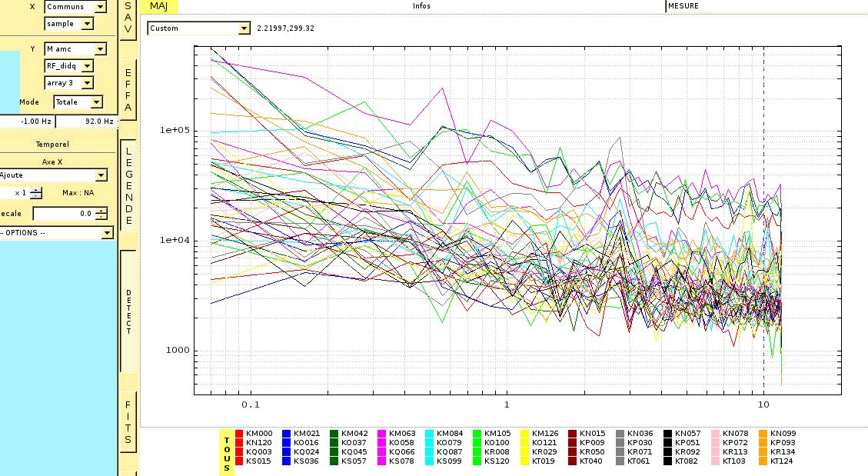The image size is (868, 476).
Task: Toggle the KN078 pink legend swatch
Action: point(715,434)
